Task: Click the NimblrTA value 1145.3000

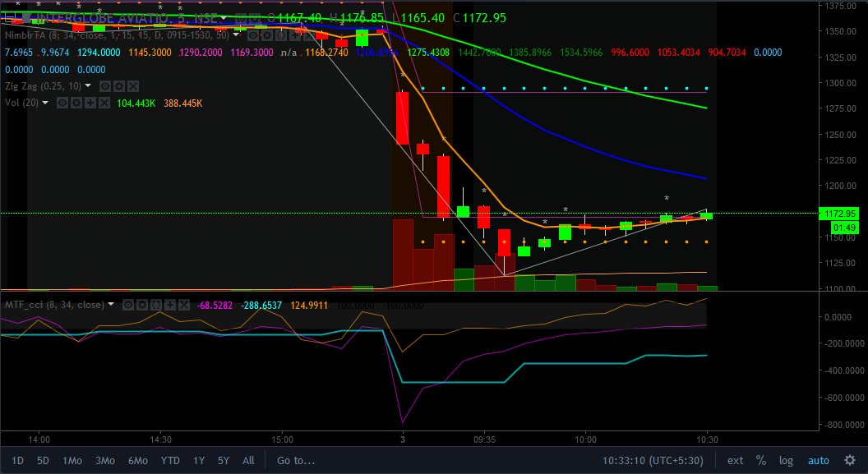Action: (x=150, y=53)
